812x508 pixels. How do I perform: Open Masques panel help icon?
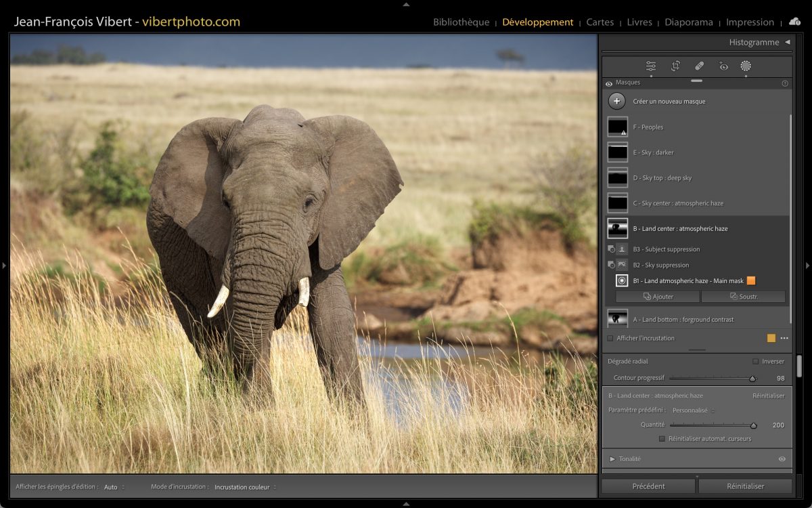click(785, 83)
